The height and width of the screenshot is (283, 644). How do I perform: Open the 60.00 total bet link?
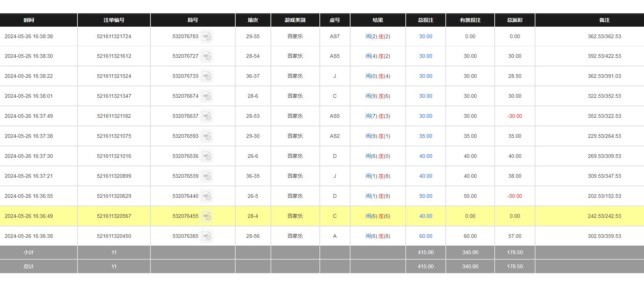click(426, 236)
